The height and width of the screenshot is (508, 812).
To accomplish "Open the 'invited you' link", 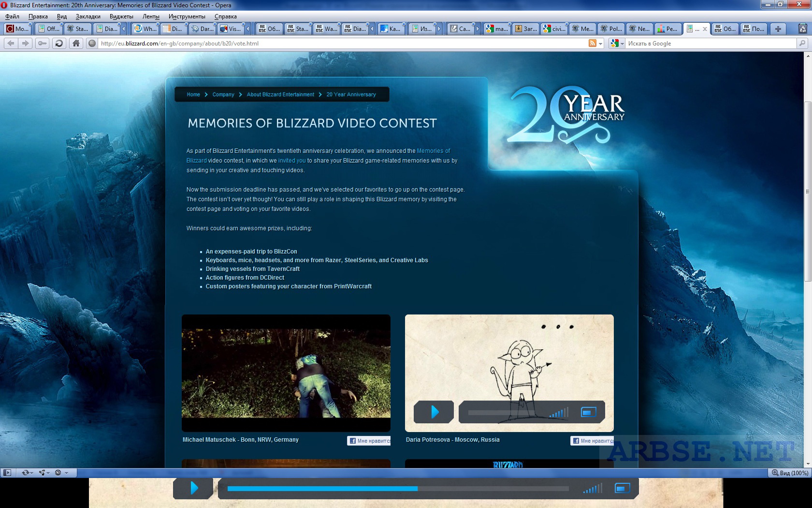I will point(292,161).
